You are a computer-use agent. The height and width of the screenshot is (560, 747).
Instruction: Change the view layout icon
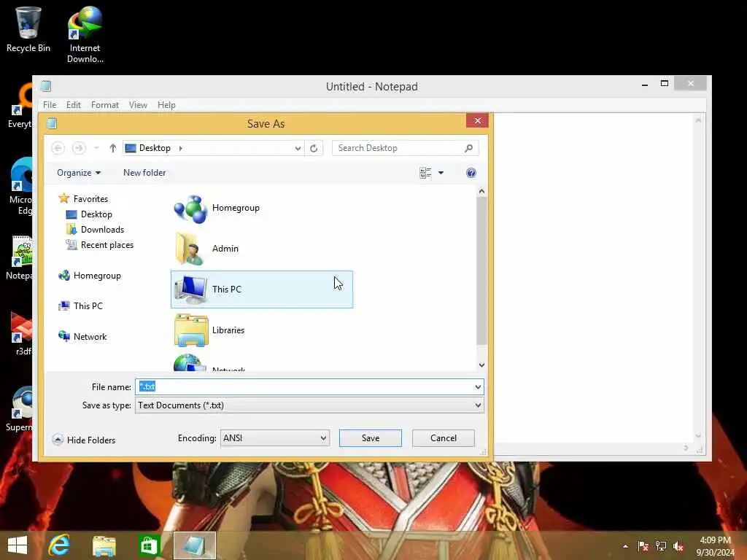[x=425, y=173]
